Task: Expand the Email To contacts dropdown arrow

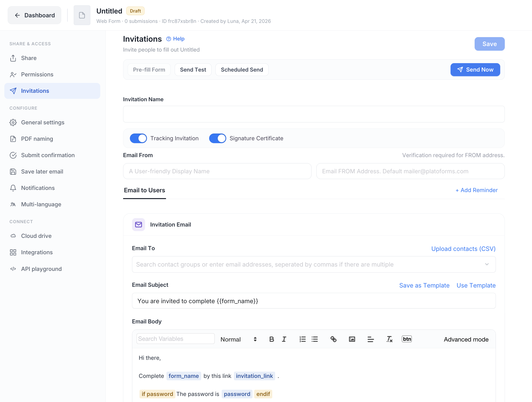Action: pos(487,264)
